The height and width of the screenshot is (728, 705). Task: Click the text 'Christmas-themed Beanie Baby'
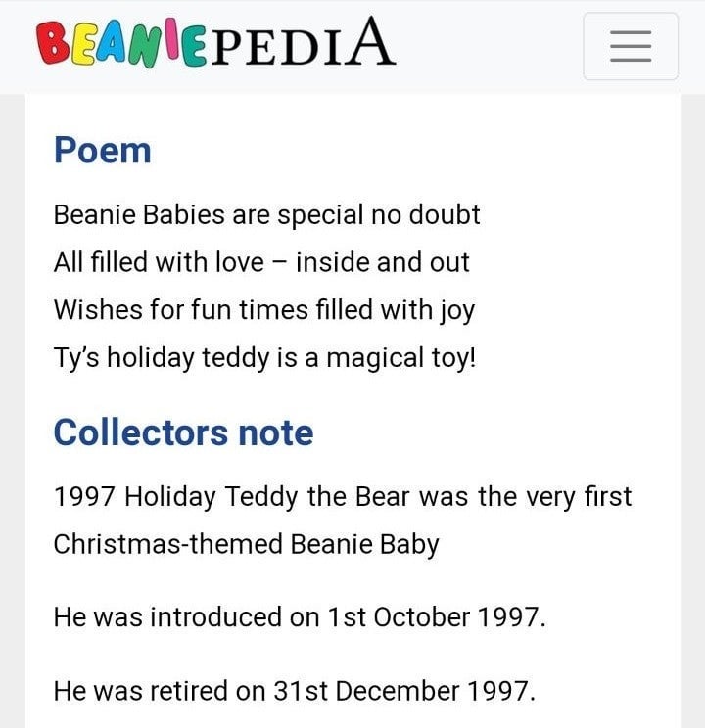point(247,545)
